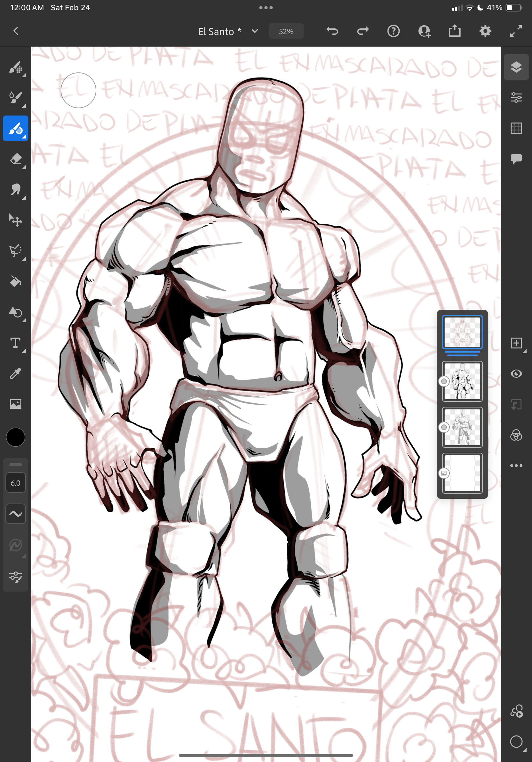Open the 52% zoom level field
532x762 pixels.
click(286, 32)
